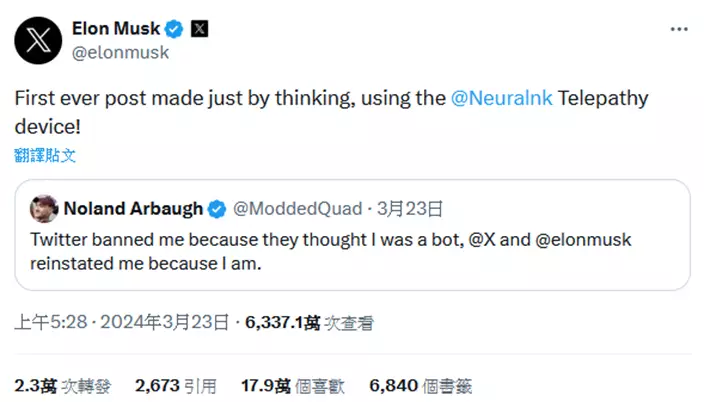The height and width of the screenshot is (402, 704).
Task: Open the quoted post's 3月23日 date
Action: [414, 209]
